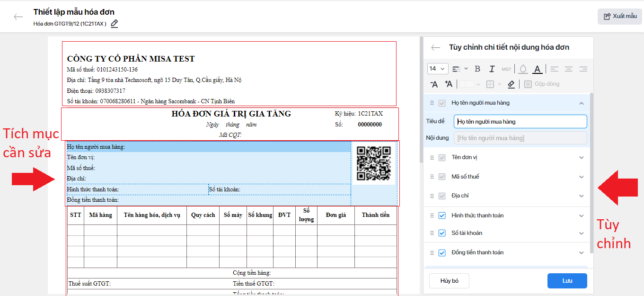Expand the Địa chỉ section

pyautogui.click(x=582, y=196)
